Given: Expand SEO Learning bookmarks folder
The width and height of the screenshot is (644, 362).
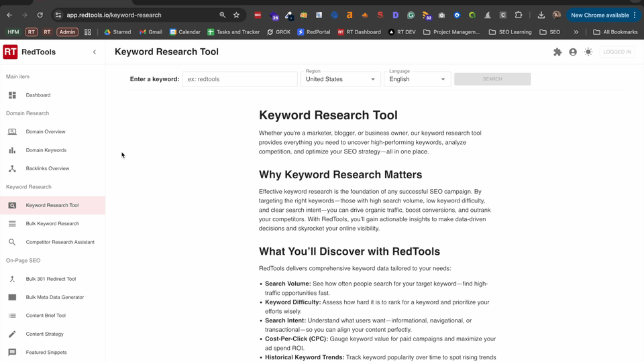Looking at the screenshot, I should tap(510, 32).
